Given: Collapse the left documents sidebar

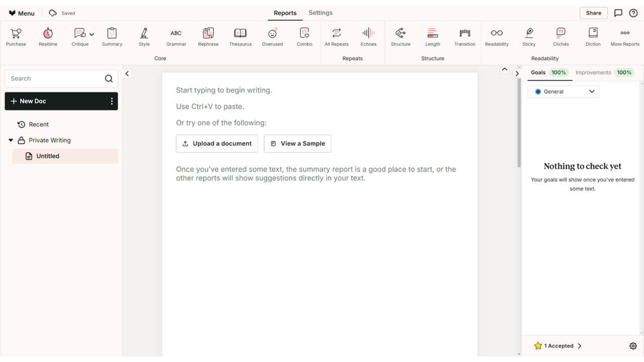Looking at the screenshot, I should (127, 74).
